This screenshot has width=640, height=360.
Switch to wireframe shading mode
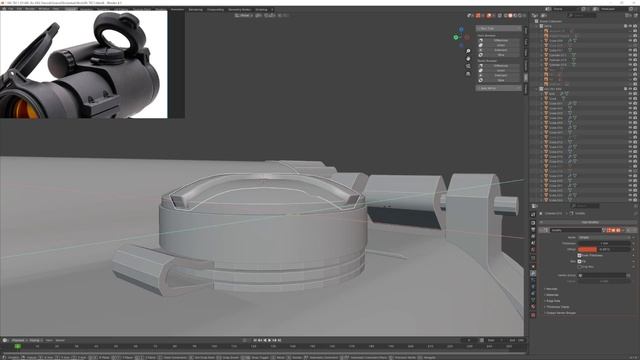(506, 16)
